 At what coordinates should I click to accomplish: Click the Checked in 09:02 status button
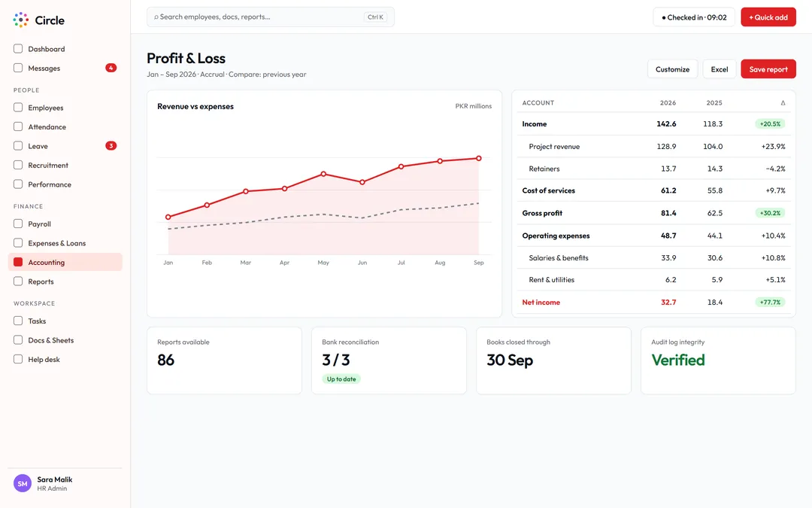pos(694,17)
